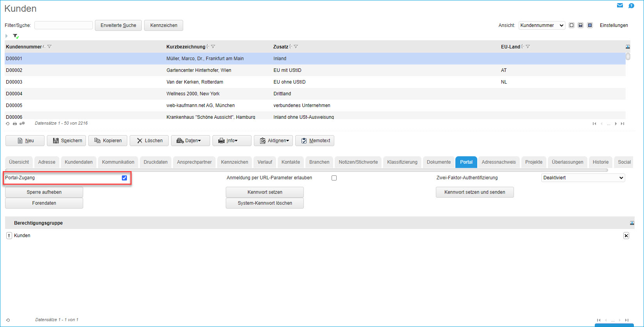Enable Anmeldung per URL-Parameter checkbox

coord(334,178)
